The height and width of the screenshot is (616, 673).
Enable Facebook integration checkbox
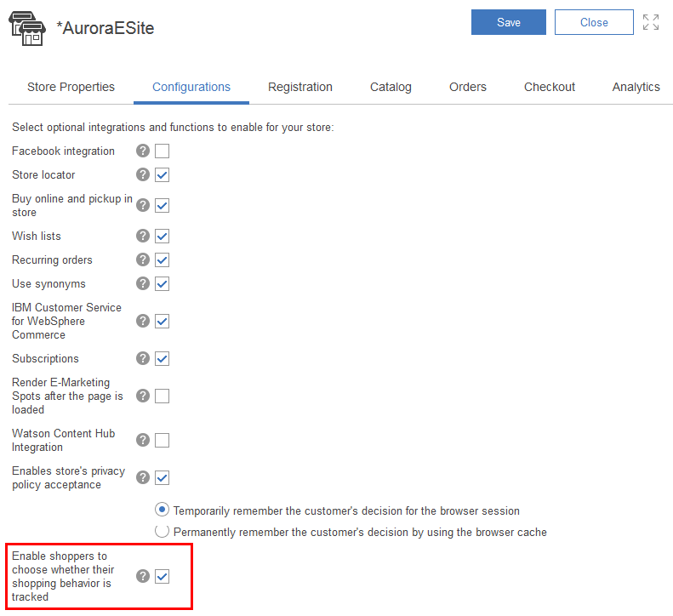162,151
